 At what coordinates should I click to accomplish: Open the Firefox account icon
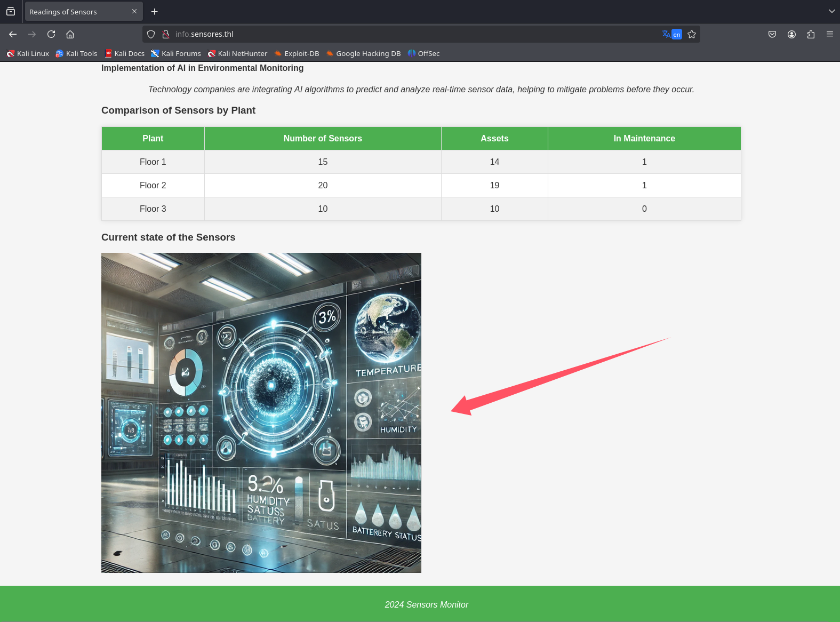[791, 34]
